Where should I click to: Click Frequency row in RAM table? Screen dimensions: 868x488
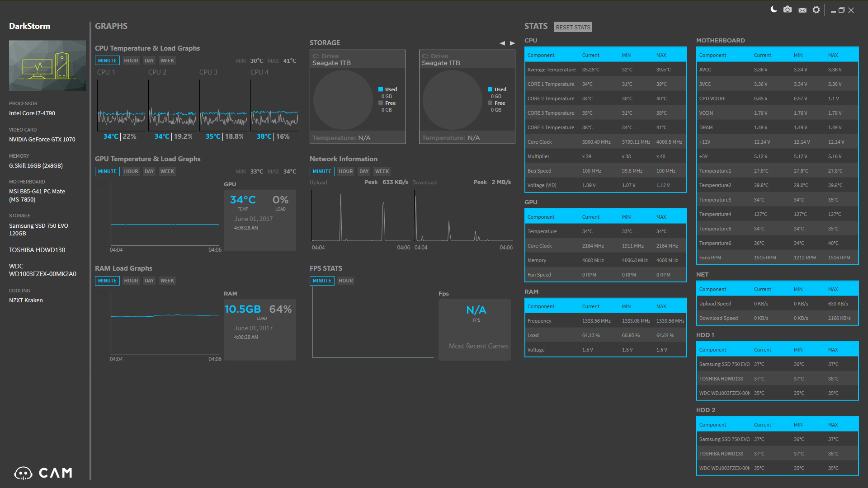605,321
